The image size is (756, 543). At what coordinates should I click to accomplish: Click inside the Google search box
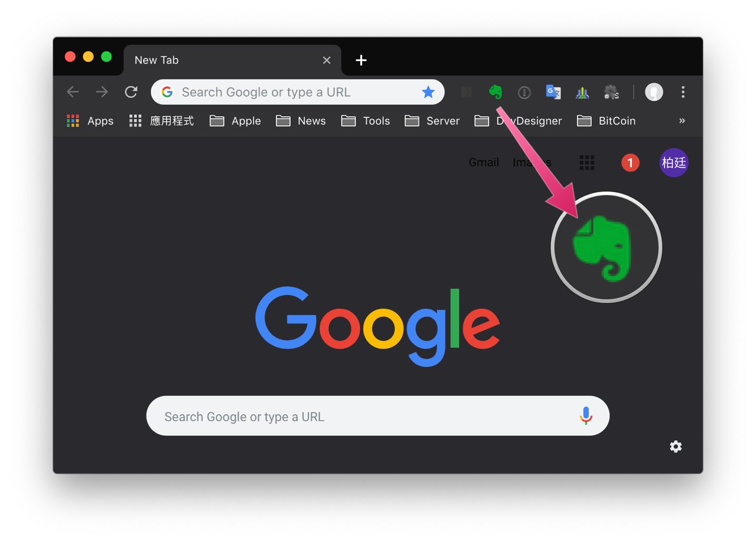point(342,416)
